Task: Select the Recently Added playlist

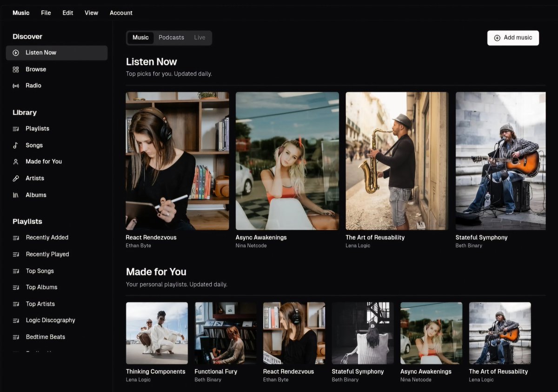Action: click(57, 238)
